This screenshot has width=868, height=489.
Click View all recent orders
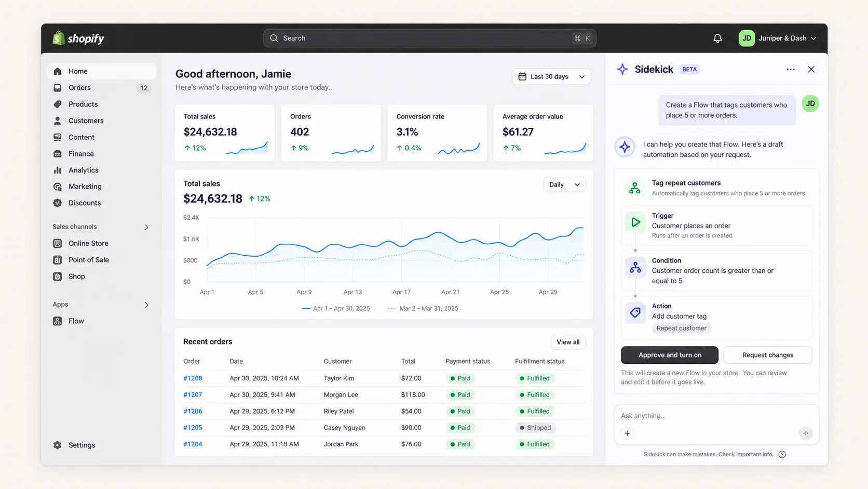[x=568, y=342]
